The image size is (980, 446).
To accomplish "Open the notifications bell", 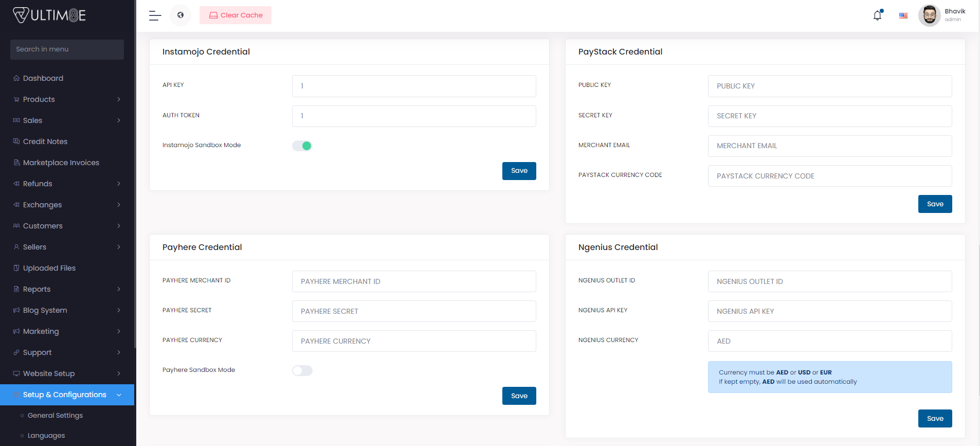I will tap(878, 15).
